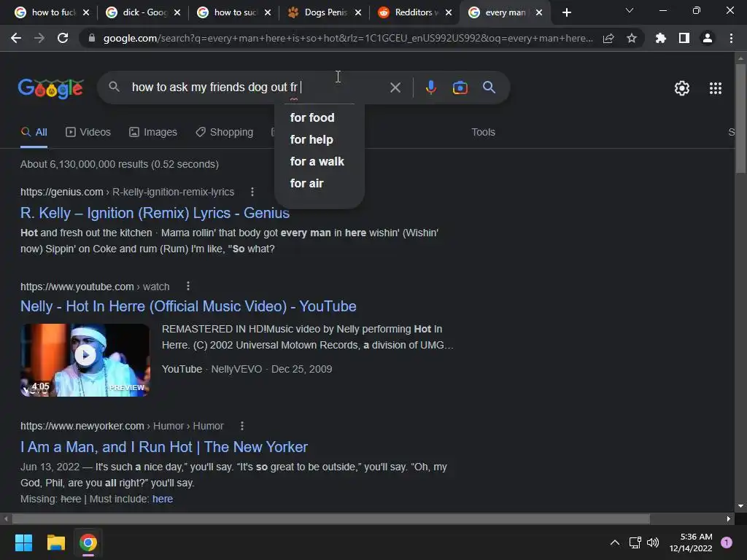Open the Chrome three-dot menu
Screen dimensions: 747x560
point(731,38)
